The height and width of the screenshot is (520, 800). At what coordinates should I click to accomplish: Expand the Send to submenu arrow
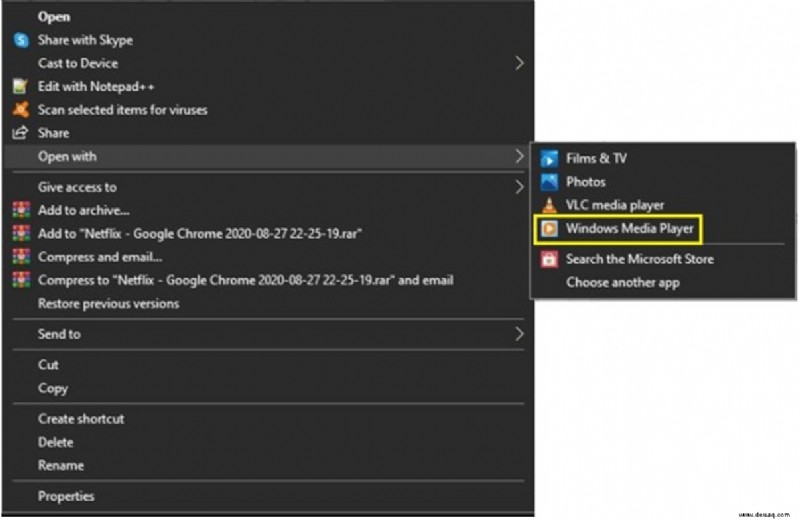point(519,334)
